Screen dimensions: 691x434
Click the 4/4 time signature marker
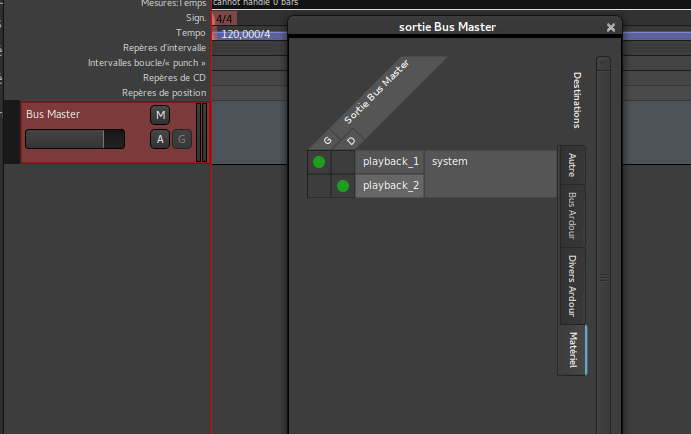[x=225, y=19]
